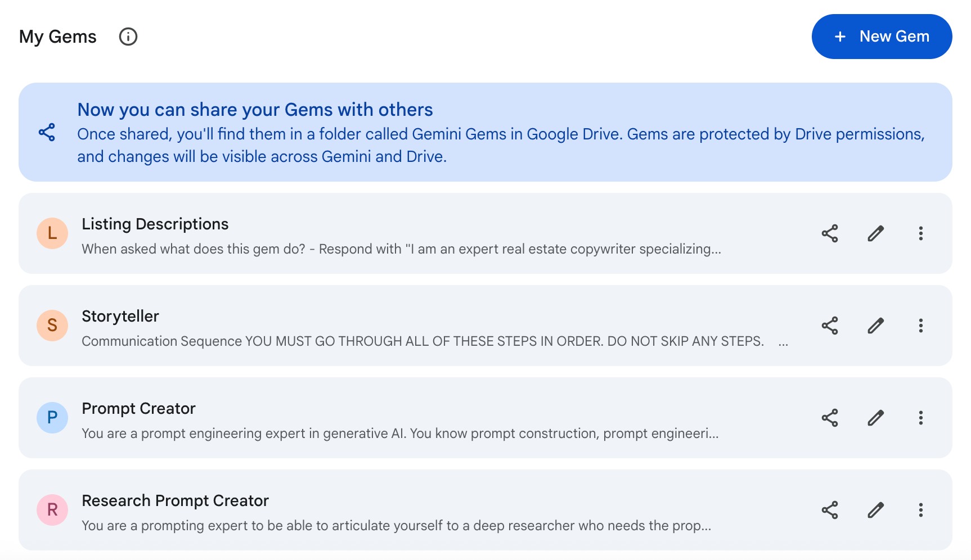Click the Listing Descriptions avatar letter L
Image resolution: width=971 pixels, height=560 pixels.
[52, 233]
